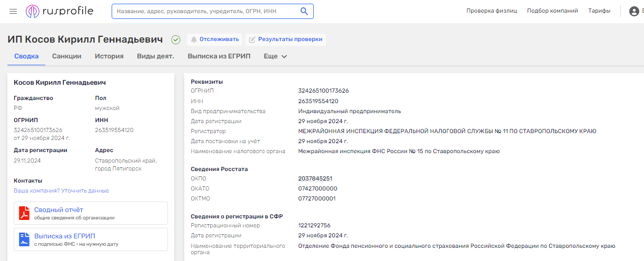Click the Контакты label
The width and height of the screenshot is (644, 261).
28,180
